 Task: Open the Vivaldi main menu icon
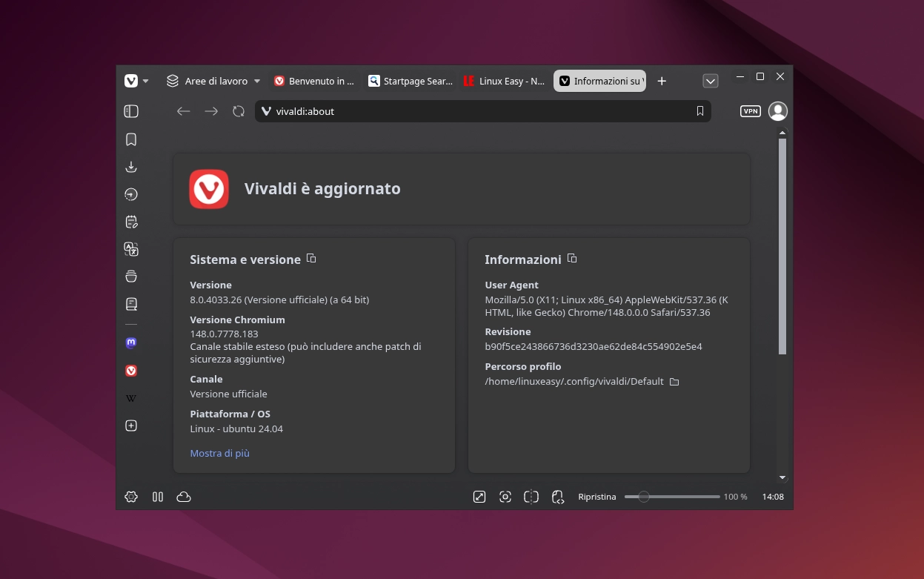(131, 81)
